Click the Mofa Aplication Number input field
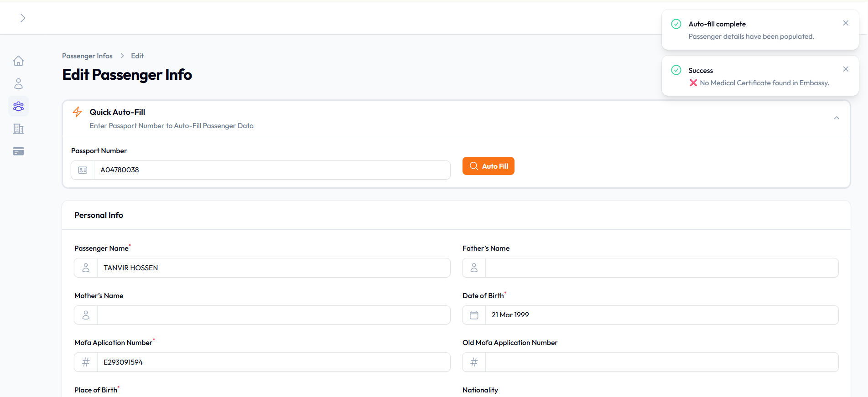The height and width of the screenshot is (397, 868). [274, 362]
